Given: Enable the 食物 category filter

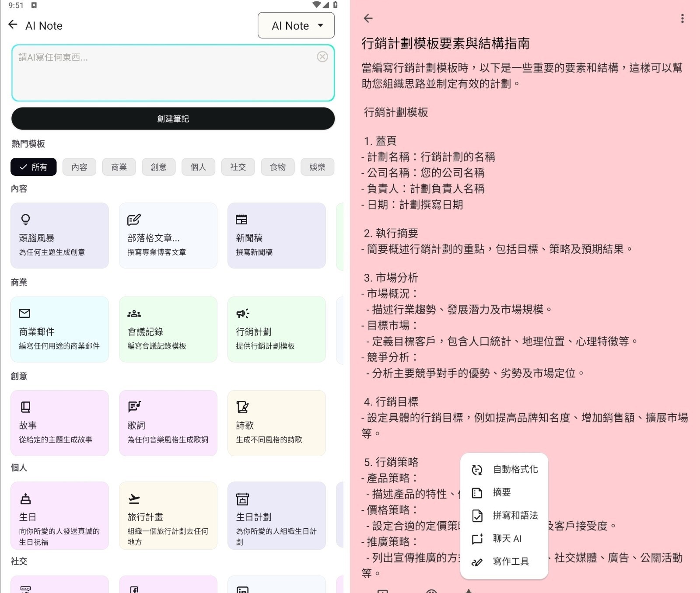Looking at the screenshot, I should coord(277,167).
